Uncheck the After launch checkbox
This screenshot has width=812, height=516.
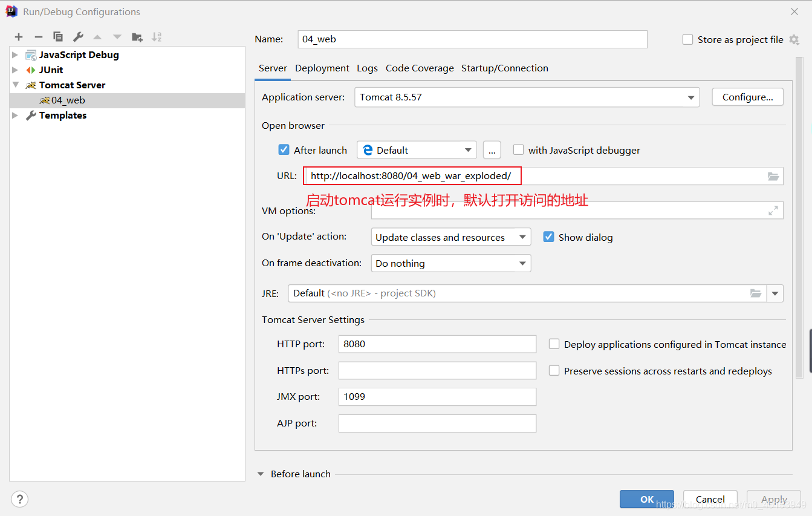click(x=284, y=150)
